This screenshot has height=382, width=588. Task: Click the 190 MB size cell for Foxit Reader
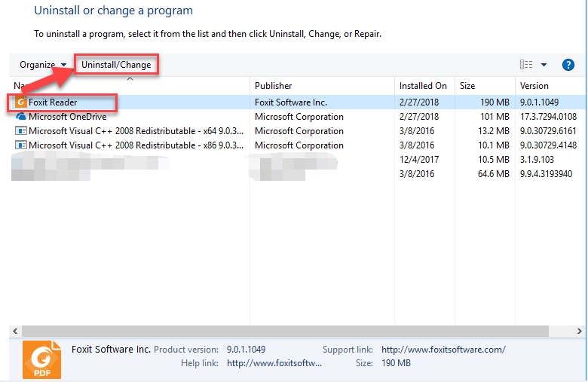point(495,102)
